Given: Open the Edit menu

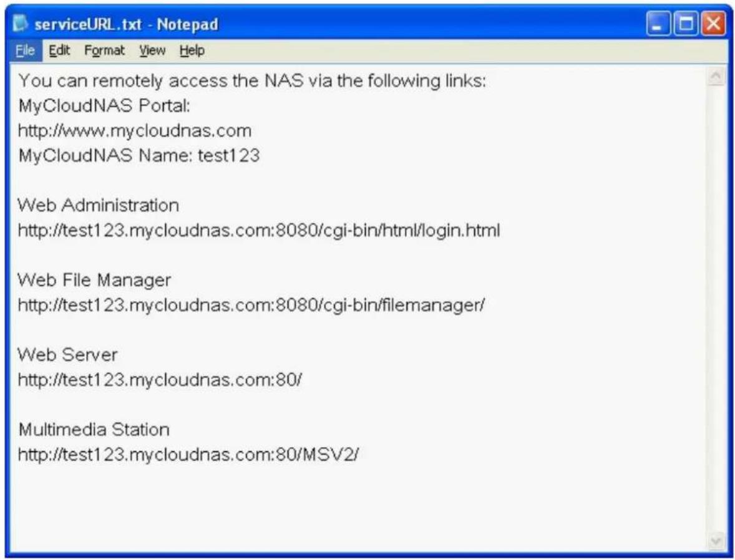Looking at the screenshot, I should pos(59,50).
